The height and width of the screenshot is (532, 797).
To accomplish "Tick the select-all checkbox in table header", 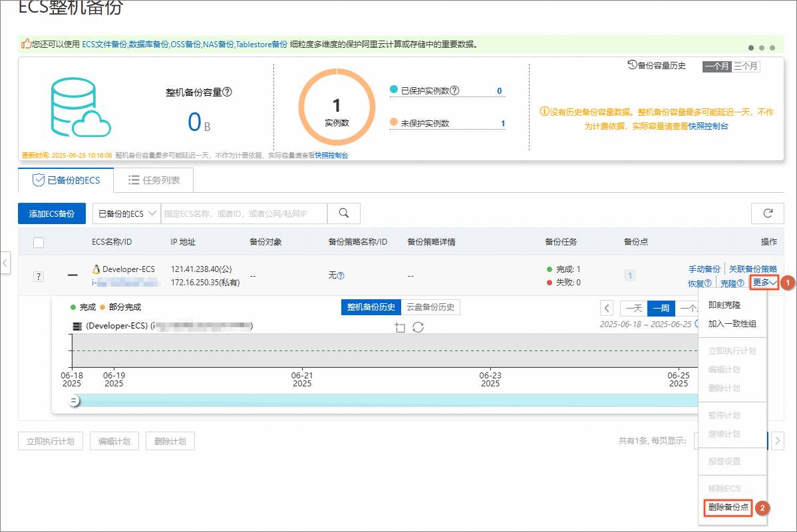I will point(39,242).
